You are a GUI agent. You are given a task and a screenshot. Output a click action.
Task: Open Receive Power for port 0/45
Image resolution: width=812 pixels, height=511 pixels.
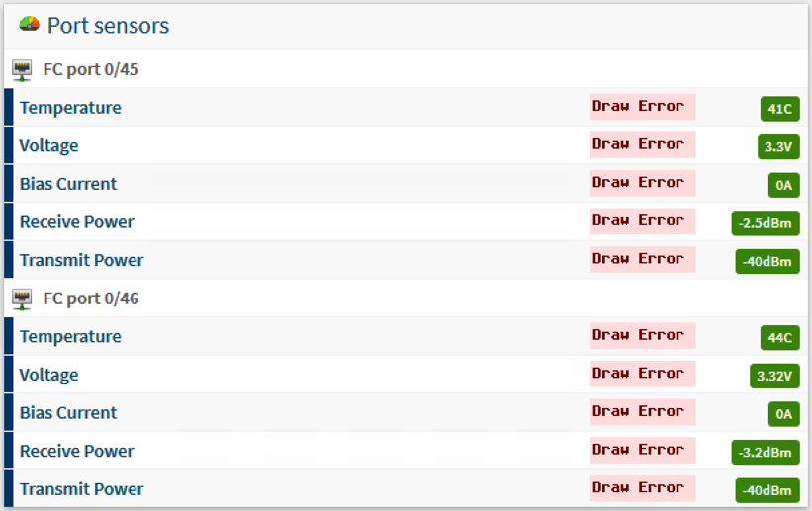76,222
